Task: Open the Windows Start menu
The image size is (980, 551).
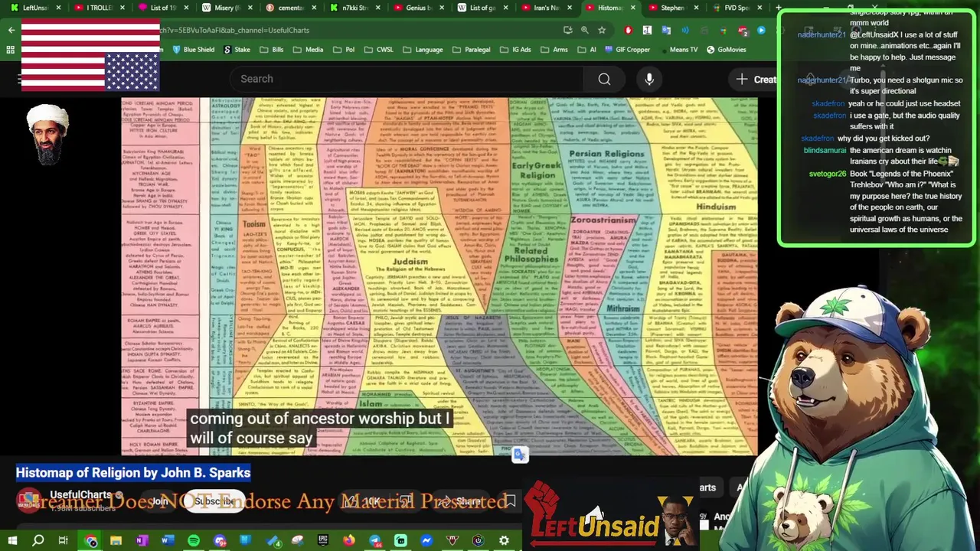Action: [12, 541]
